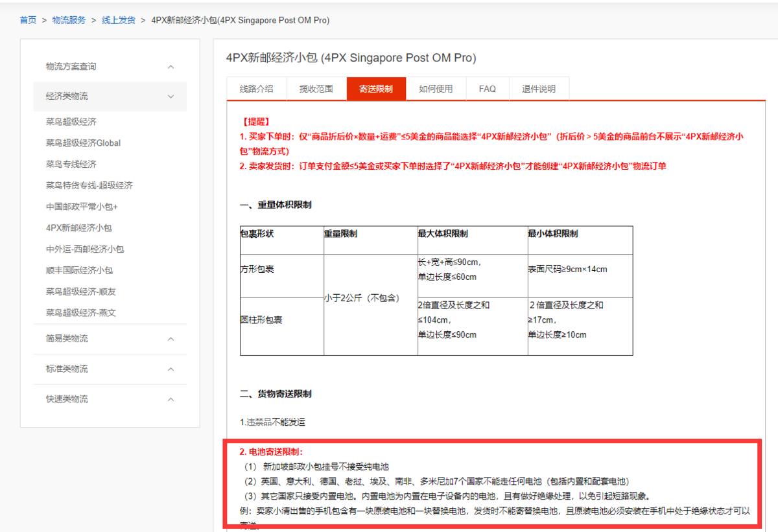Image resolution: width=778 pixels, height=532 pixels.
Task: Expand the 快速类物流 section chevron
Action: 171,399
